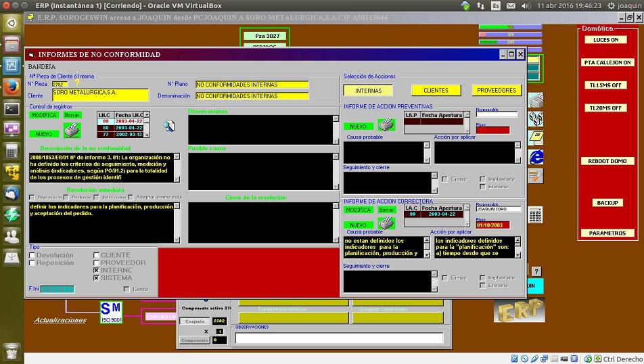Click the yellow question mark beside Nº Pieza

click(77, 83)
